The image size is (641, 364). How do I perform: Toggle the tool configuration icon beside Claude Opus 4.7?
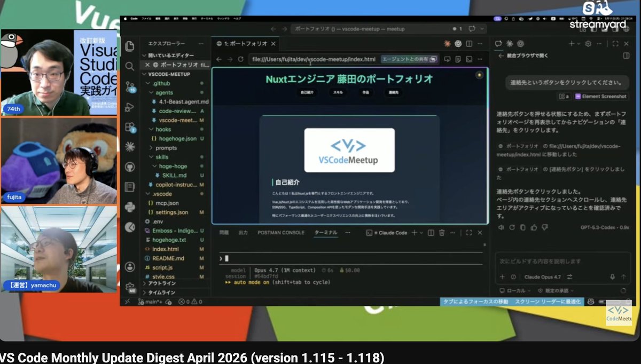pyautogui.click(x=569, y=277)
